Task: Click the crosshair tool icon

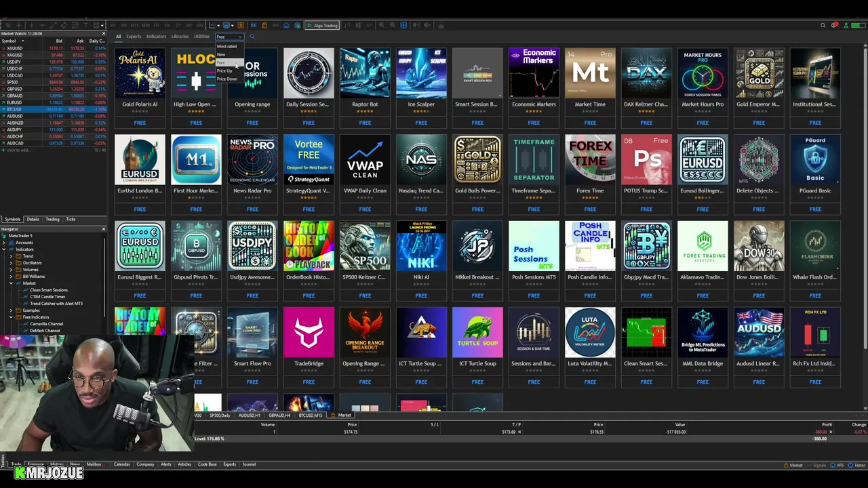Action: click(19, 25)
